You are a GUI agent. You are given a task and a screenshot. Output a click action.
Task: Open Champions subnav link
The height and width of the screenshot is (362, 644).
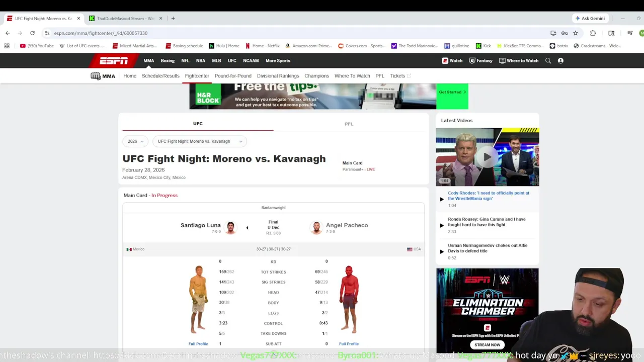point(316,76)
